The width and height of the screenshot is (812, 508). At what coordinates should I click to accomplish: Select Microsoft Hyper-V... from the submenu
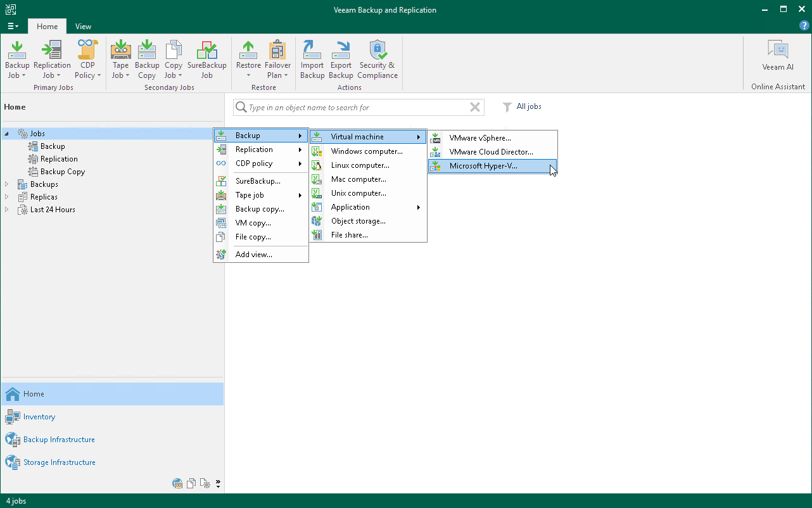[x=483, y=166]
